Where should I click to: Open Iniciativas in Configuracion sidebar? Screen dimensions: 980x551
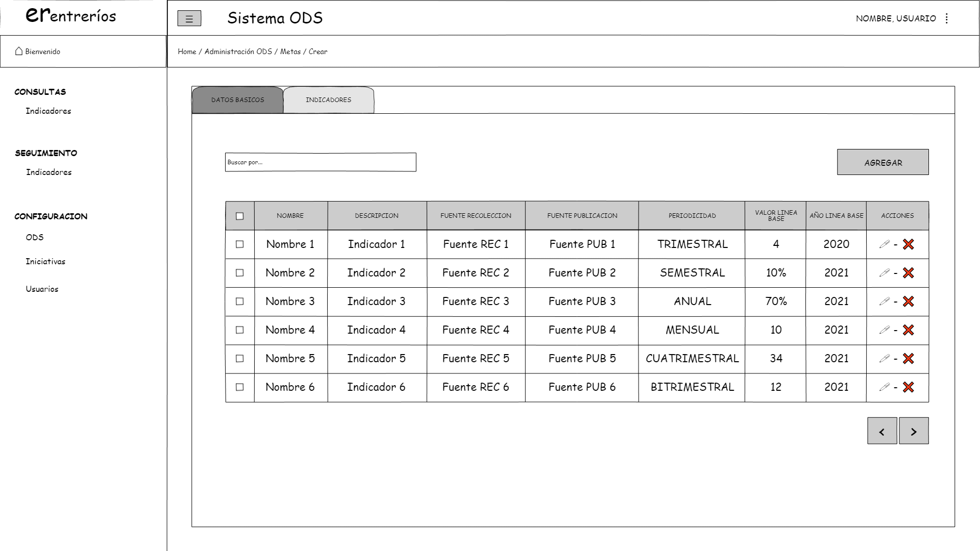coord(45,261)
